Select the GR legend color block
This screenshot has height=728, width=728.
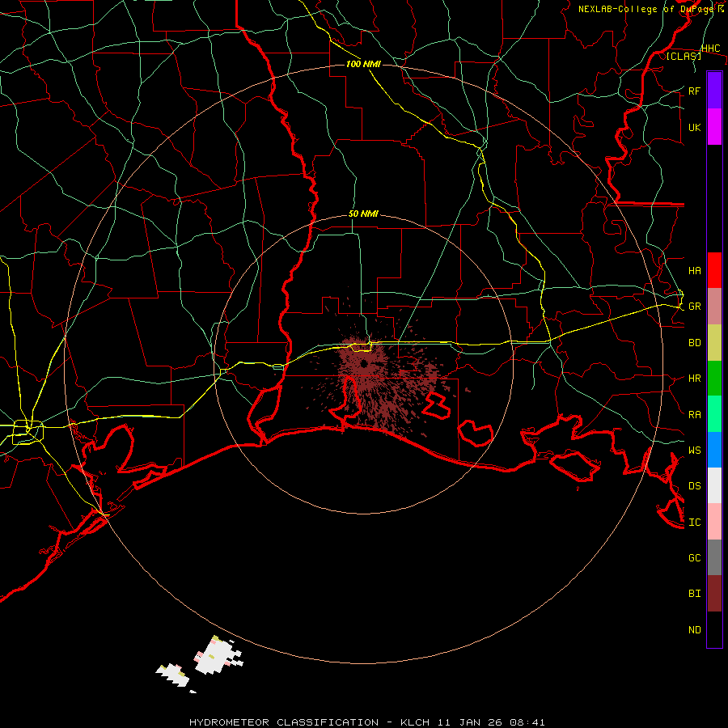tap(714, 307)
